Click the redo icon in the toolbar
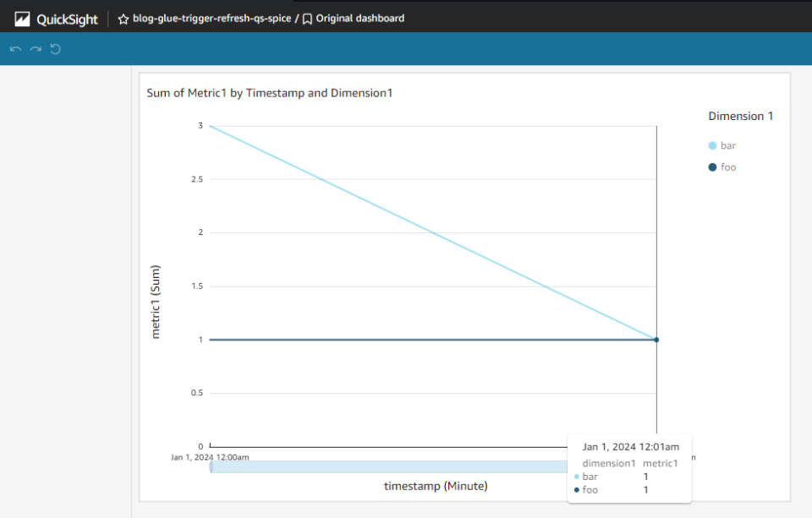The image size is (812, 518). click(x=34, y=48)
